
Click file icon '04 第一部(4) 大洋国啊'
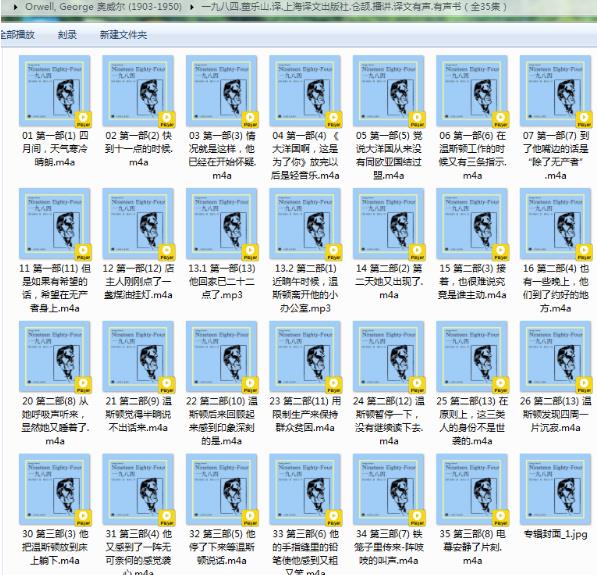tap(305, 91)
